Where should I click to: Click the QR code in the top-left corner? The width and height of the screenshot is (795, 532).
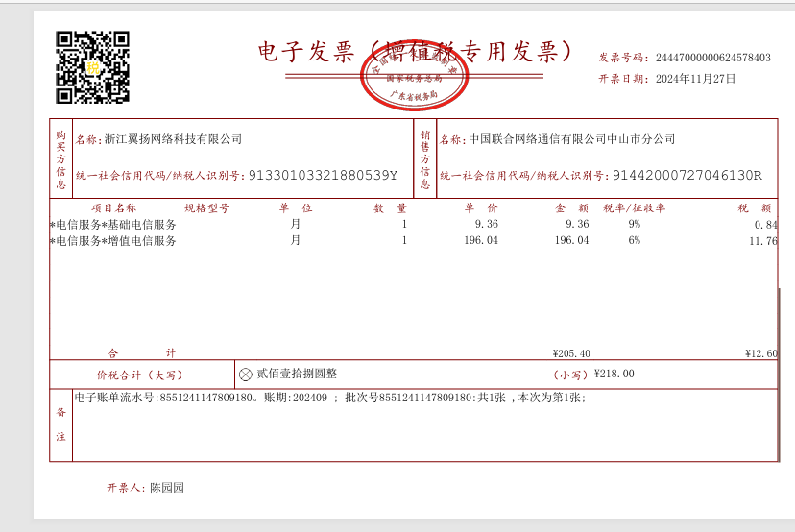[x=92, y=67]
